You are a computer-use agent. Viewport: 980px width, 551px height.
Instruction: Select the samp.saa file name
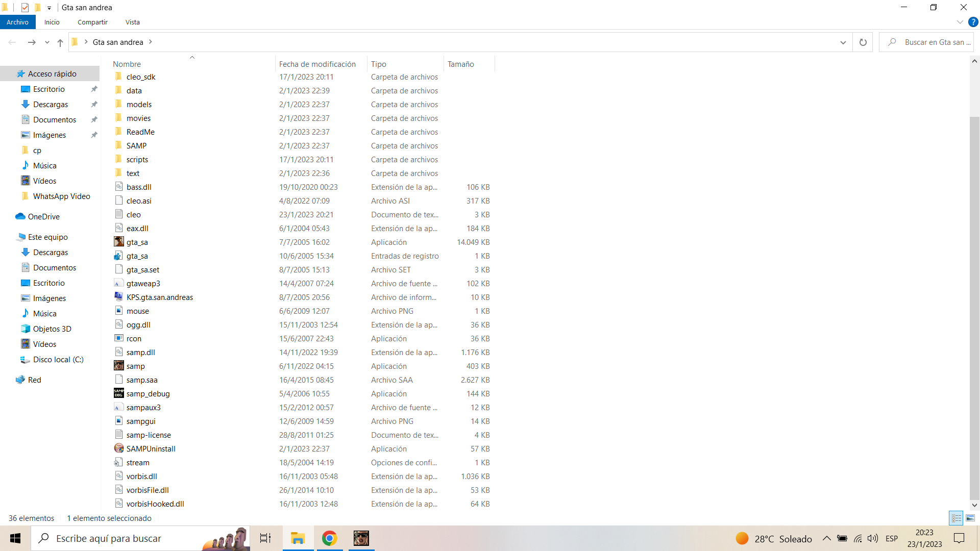[x=142, y=380]
